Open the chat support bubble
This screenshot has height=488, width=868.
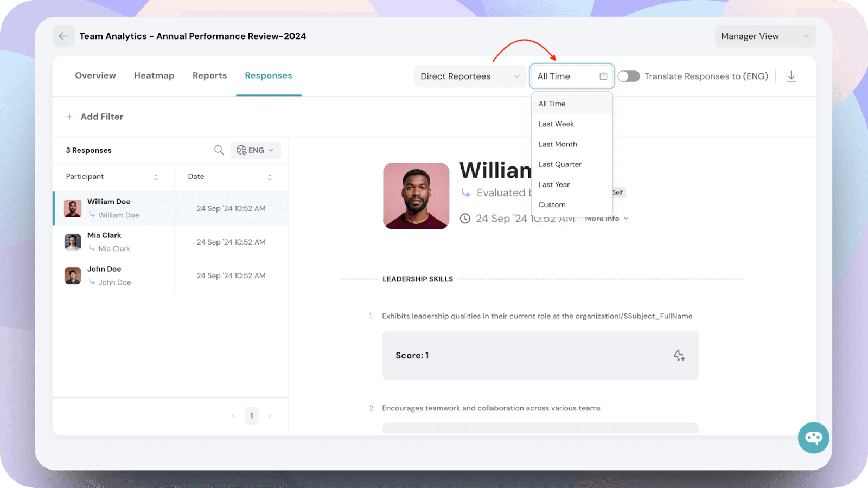813,438
